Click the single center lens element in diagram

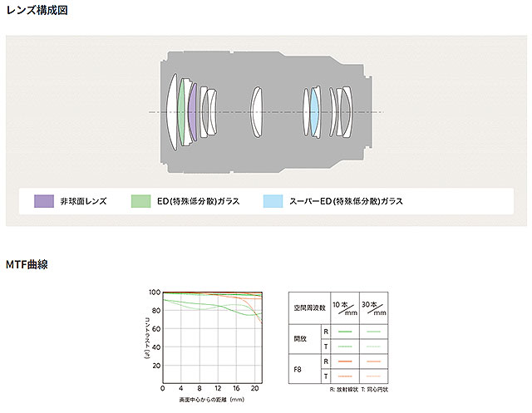257,111
